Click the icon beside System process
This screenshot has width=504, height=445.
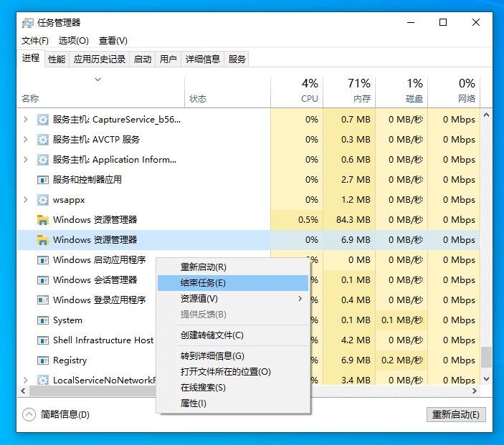(x=42, y=320)
